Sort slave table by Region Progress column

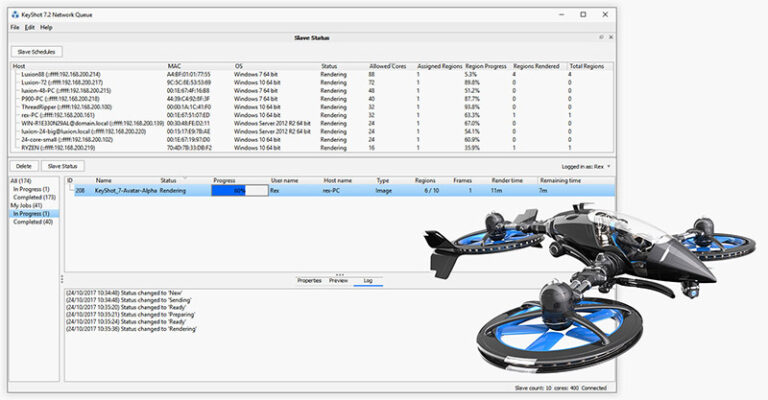pyautogui.click(x=486, y=66)
